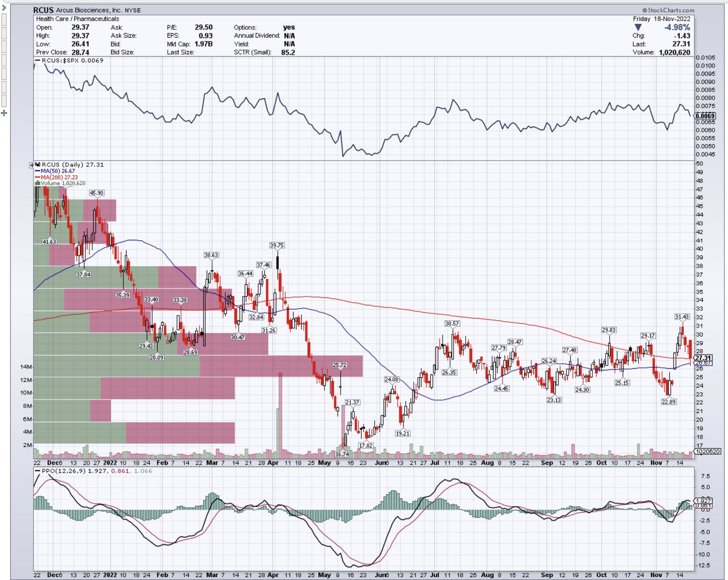728x580 pixels.
Task: Expand the left sidebar with the chevron arrow
Action: coord(4,7)
